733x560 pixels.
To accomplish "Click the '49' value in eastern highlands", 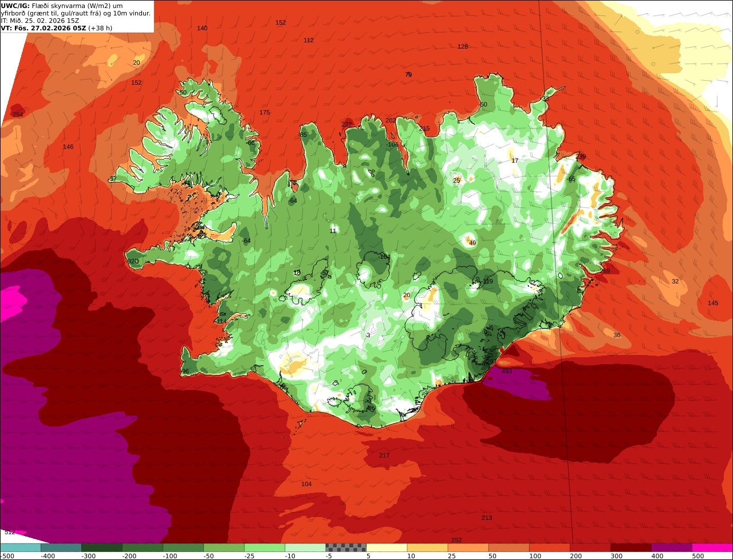I will point(472,243).
